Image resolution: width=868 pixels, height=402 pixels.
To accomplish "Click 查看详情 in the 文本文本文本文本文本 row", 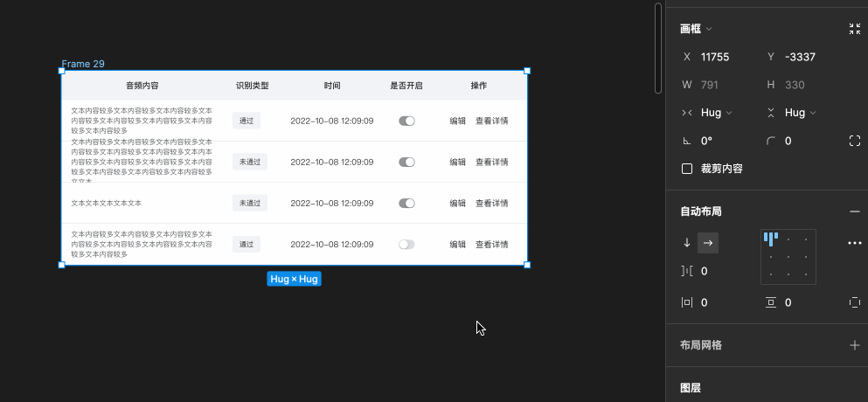I will 492,204.
